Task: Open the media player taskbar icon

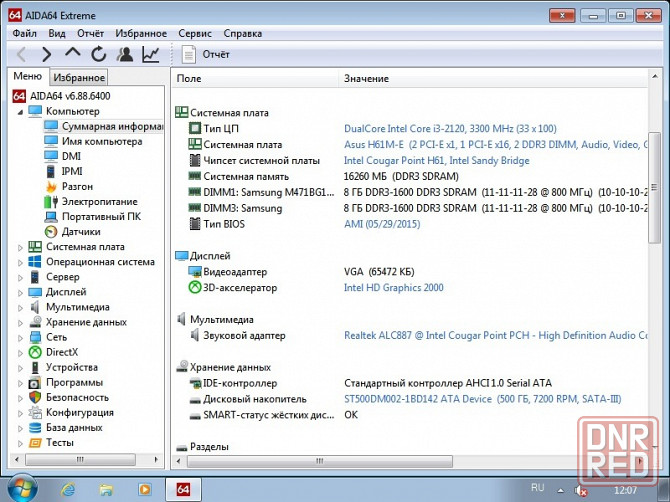Action: 144,489
